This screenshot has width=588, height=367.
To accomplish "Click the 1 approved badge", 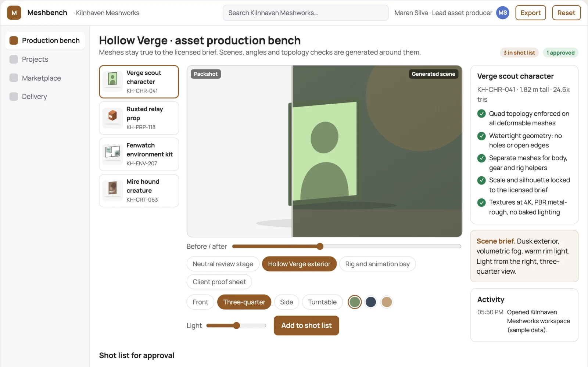I will [x=560, y=53].
